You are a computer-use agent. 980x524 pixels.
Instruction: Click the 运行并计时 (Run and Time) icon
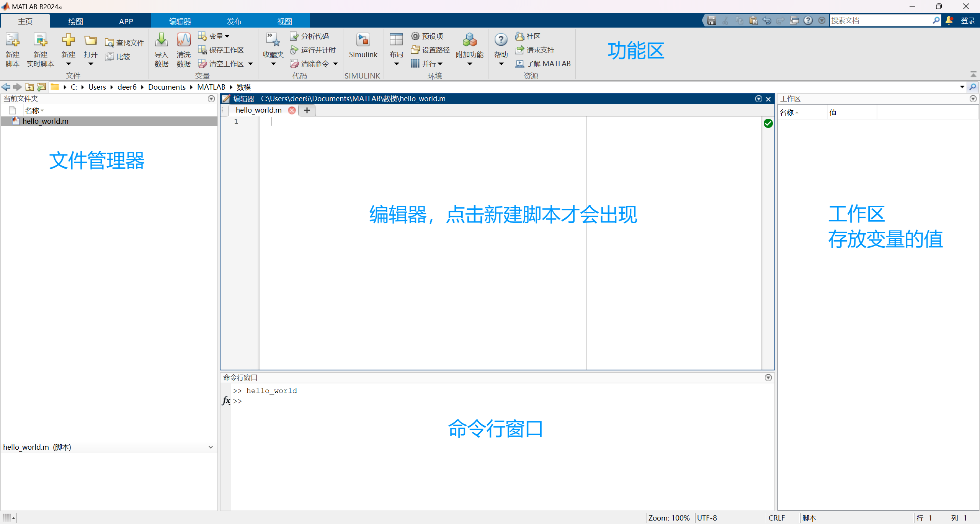tap(313, 49)
